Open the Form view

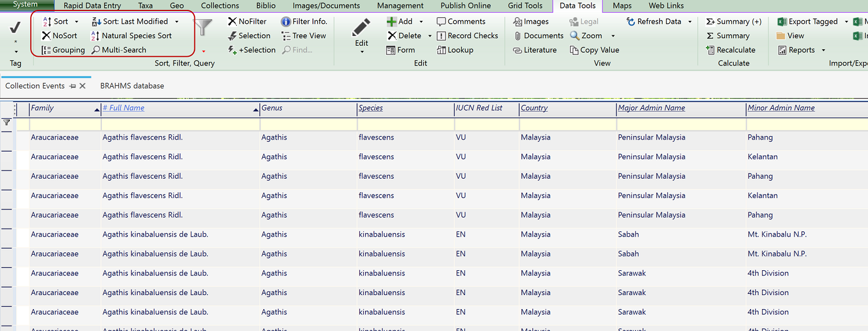[401, 50]
